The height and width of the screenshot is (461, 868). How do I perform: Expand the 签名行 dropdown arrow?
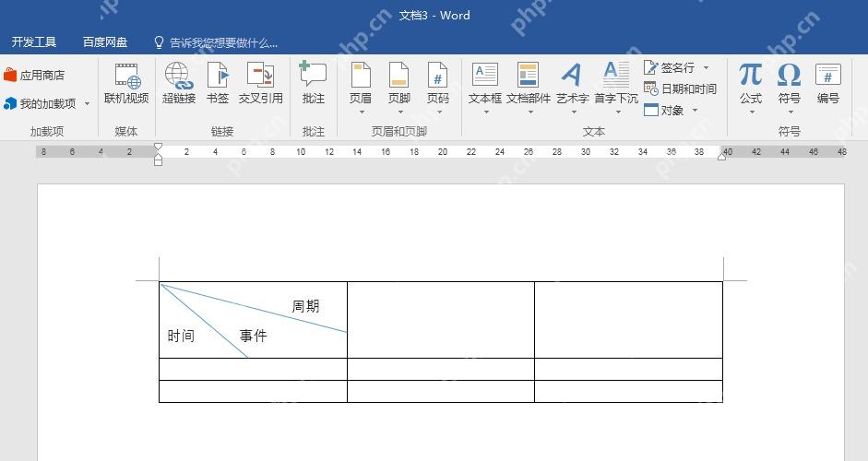click(x=706, y=67)
